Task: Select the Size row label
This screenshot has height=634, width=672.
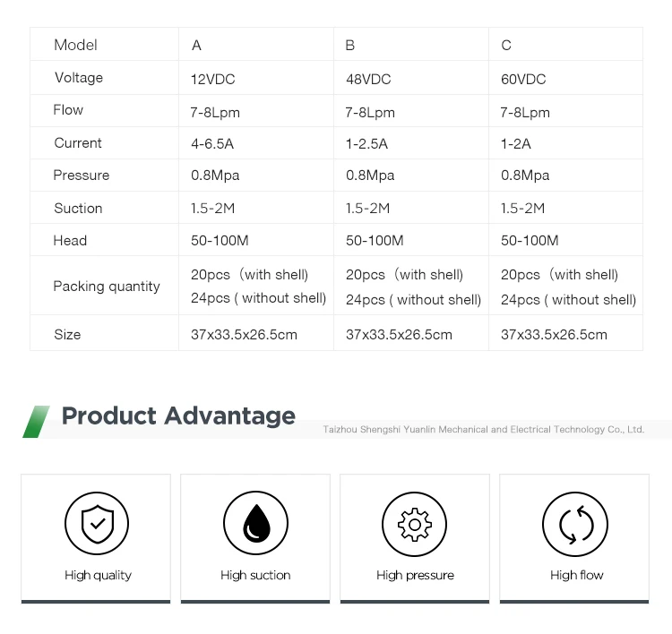Action: pyautogui.click(x=67, y=335)
